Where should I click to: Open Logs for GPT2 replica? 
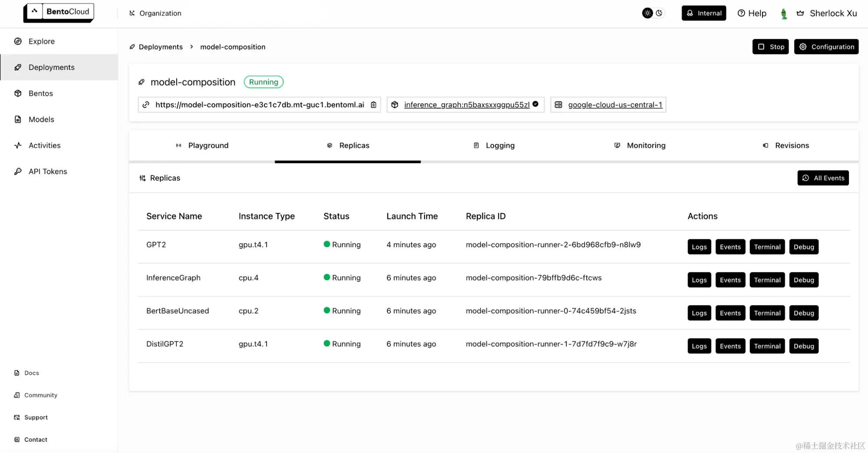point(699,247)
